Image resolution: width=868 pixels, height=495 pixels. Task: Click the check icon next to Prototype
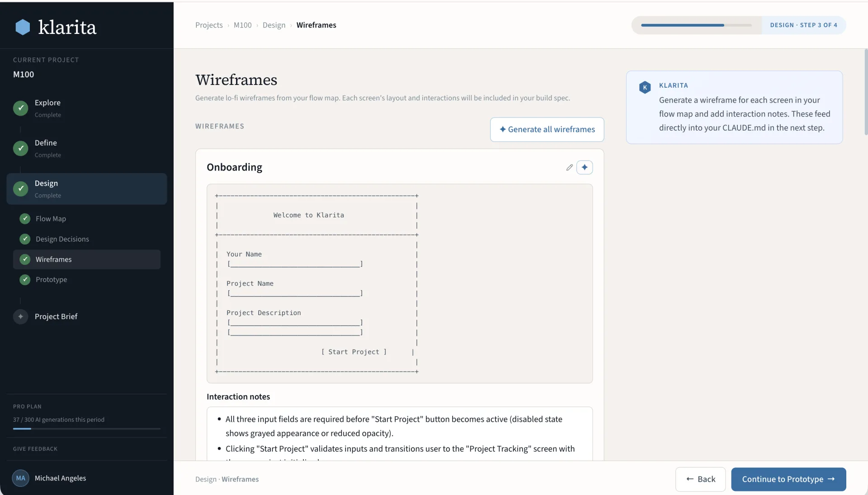[25, 280]
